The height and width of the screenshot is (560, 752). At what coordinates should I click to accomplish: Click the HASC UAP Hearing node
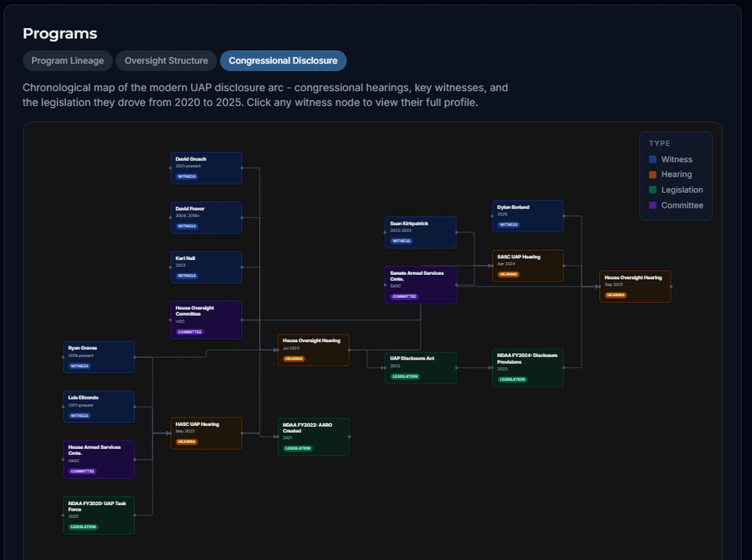[x=206, y=433]
